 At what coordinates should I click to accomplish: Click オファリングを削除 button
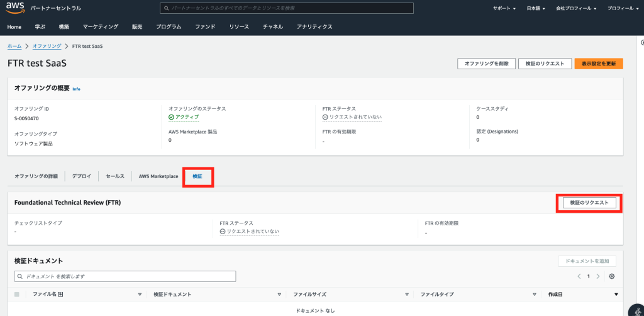pyautogui.click(x=486, y=64)
